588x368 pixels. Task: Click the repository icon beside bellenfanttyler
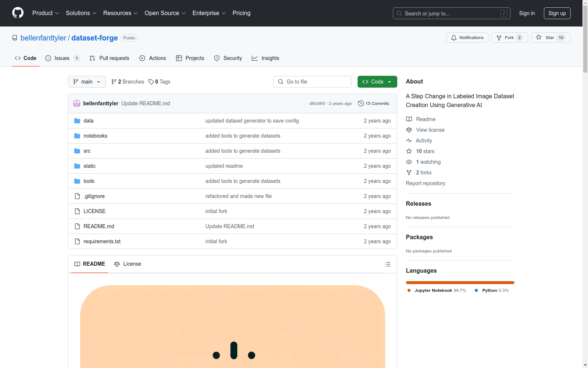[x=15, y=38]
